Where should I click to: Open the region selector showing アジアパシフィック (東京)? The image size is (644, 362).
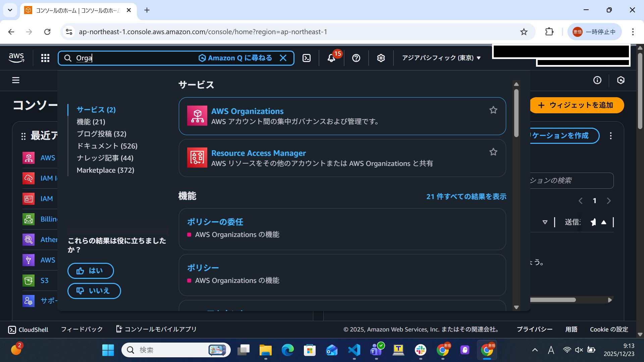441,58
